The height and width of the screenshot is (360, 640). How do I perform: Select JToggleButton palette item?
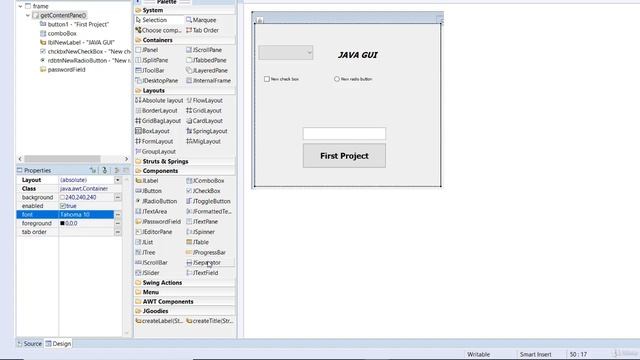tap(209, 201)
